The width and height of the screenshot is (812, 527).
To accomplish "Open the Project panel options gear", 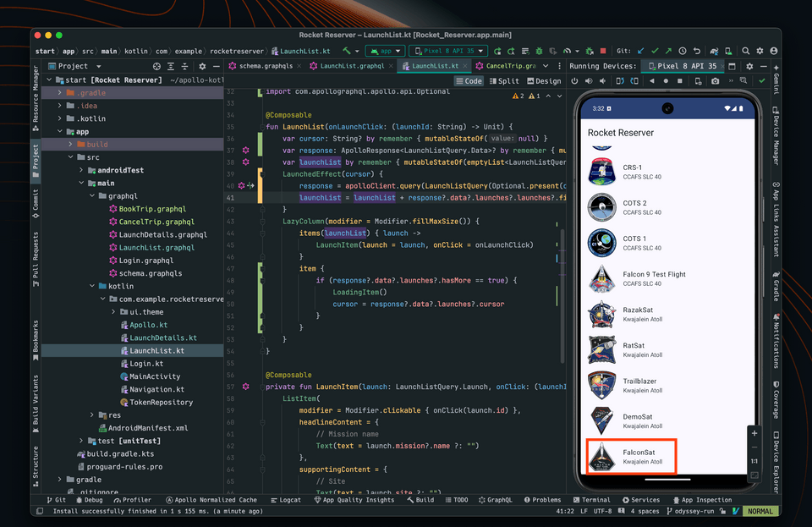I will 202,66.
